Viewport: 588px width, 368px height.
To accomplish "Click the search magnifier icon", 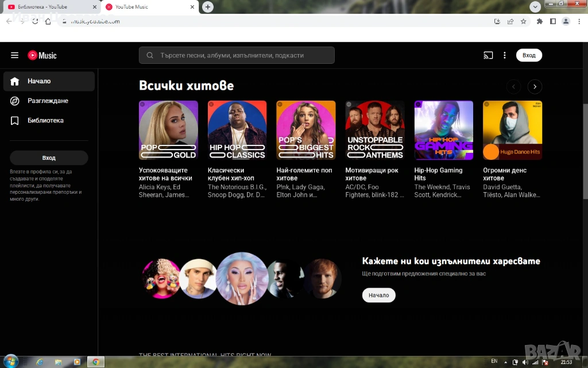I will pos(150,56).
